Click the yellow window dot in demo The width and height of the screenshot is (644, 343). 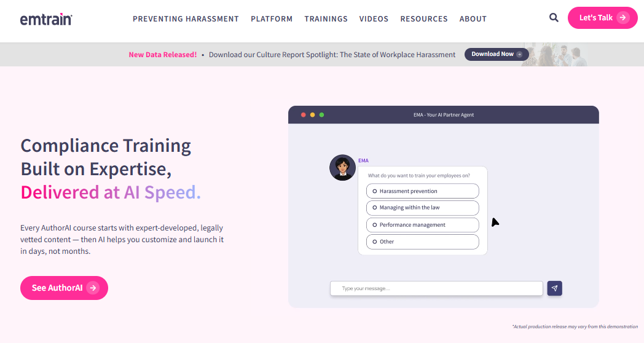[x=313, y=115]
